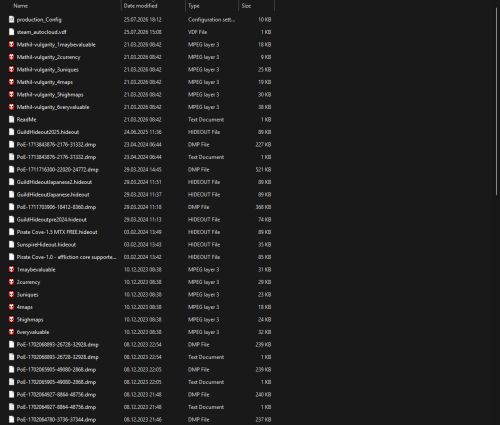
Task: Click the date 08.12.2023 21:46 cell
Action: (143, 420)
